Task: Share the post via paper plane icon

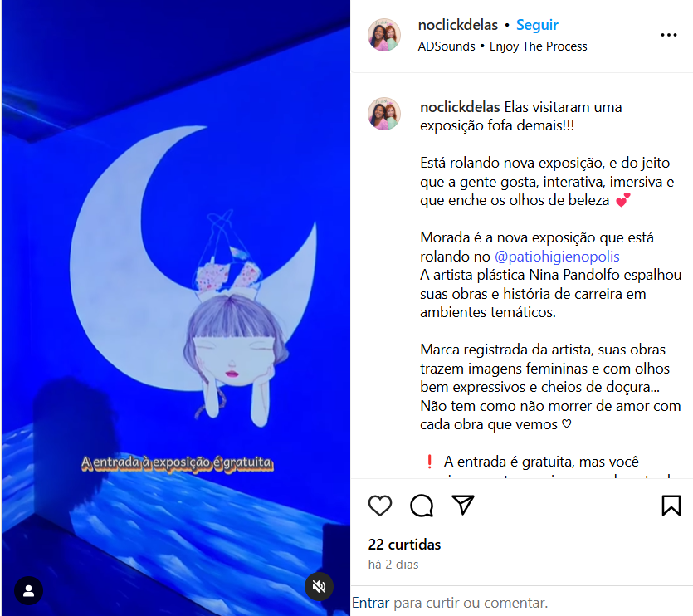Action: click(463, 505)
